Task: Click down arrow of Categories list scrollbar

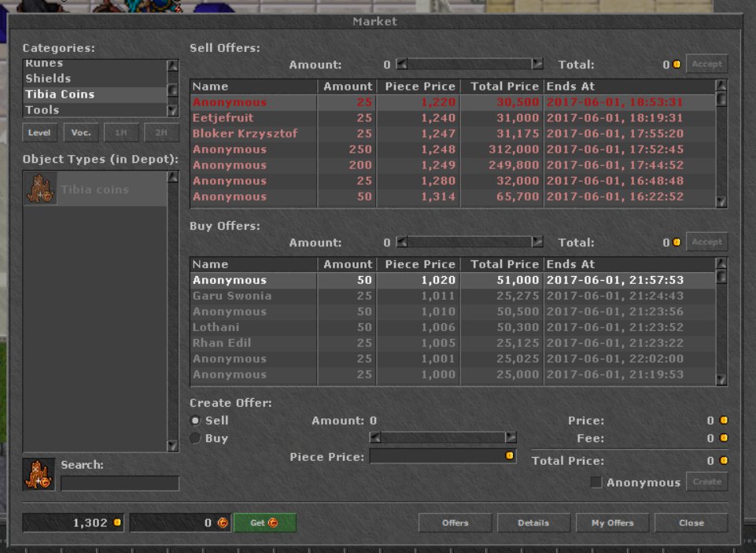Action: pos(172,111)
